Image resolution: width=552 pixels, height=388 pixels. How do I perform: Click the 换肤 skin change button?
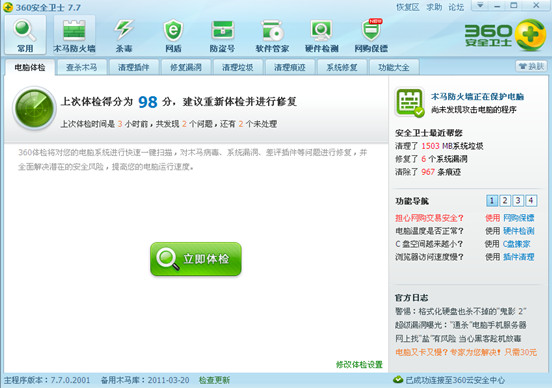[532, 66]
